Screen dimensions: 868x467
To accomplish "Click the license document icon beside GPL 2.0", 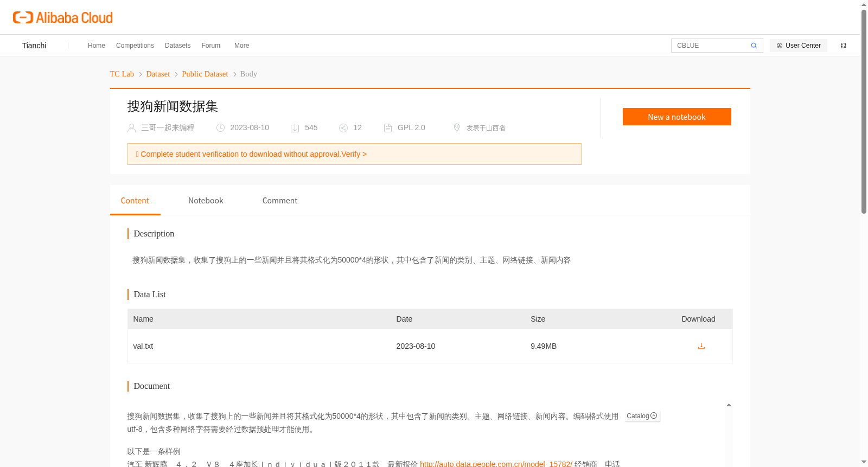I will click(x=388, y=128).
